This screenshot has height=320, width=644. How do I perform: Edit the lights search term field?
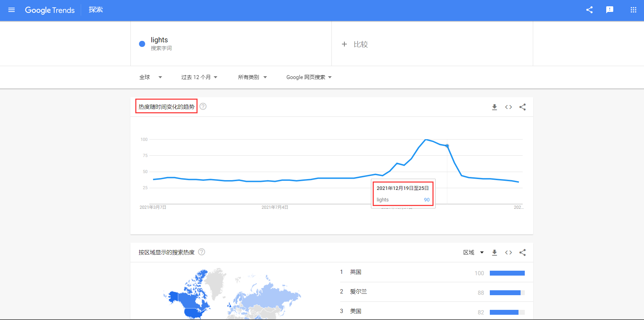pyautogui.click(x=159, y=40)
